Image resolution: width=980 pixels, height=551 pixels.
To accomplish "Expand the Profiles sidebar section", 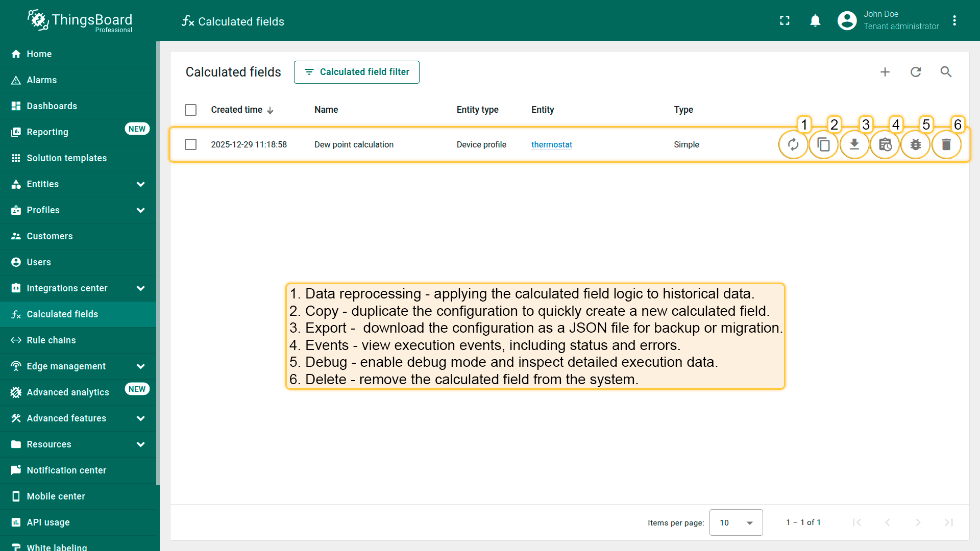I will (x=140, y=210).
